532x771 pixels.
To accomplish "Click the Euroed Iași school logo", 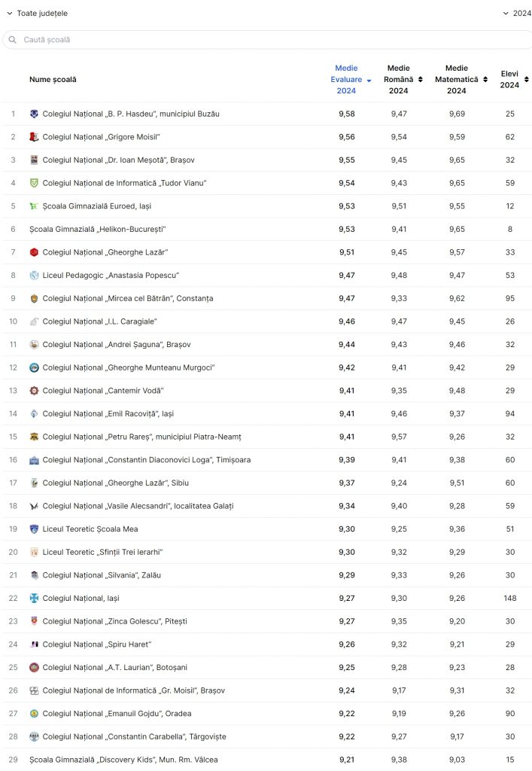I will click(34, 206).
